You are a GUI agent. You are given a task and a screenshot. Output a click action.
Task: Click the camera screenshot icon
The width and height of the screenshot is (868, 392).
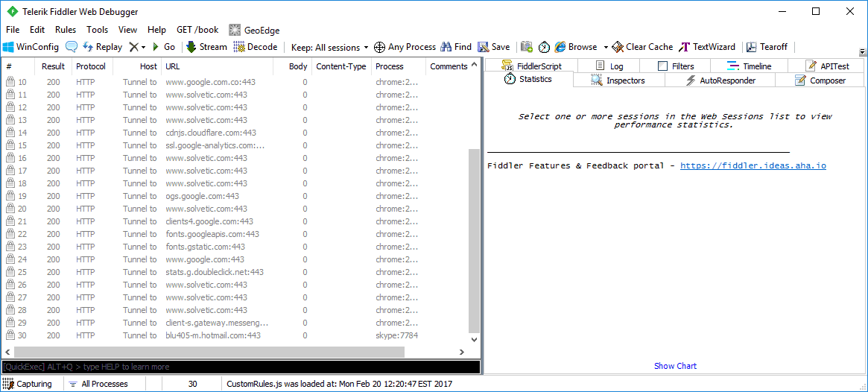[527, 47]
